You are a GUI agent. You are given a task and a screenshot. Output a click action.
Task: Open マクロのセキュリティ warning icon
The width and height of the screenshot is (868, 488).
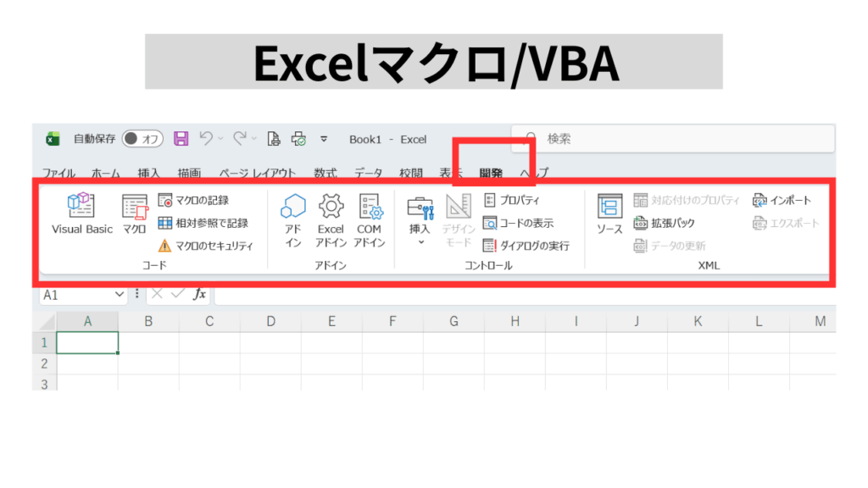(x=165, y=246)
